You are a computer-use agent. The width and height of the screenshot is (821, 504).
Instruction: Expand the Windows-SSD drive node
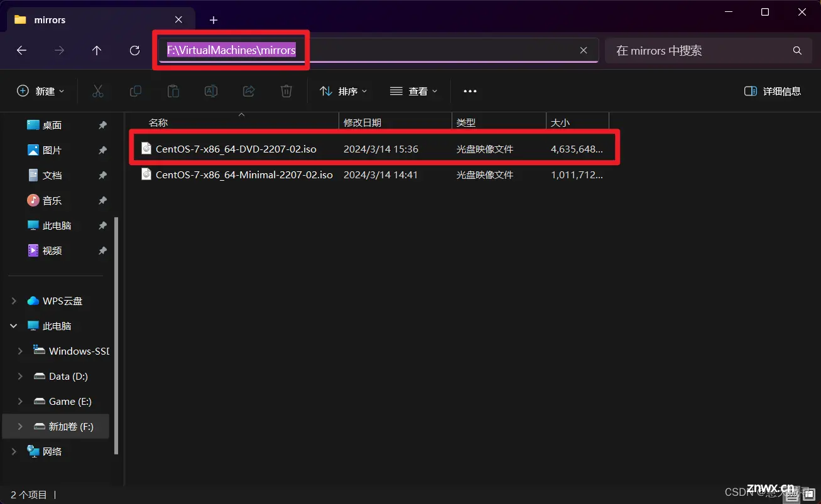pyautogui.click(x=20, y=351)
